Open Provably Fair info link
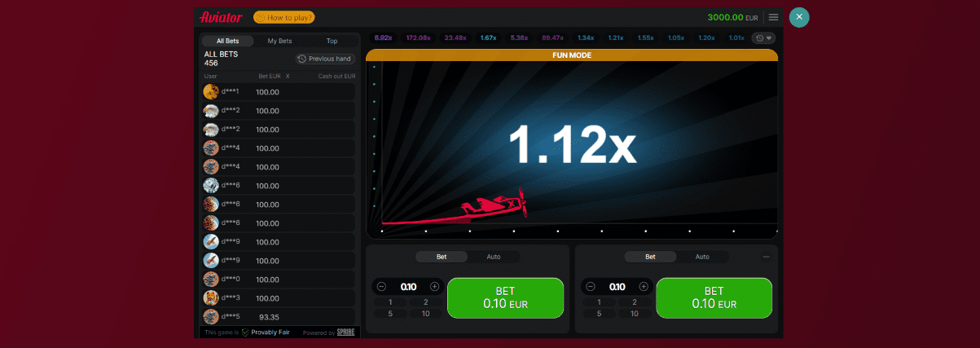This screenshot has height=348, width=980. 269,333
